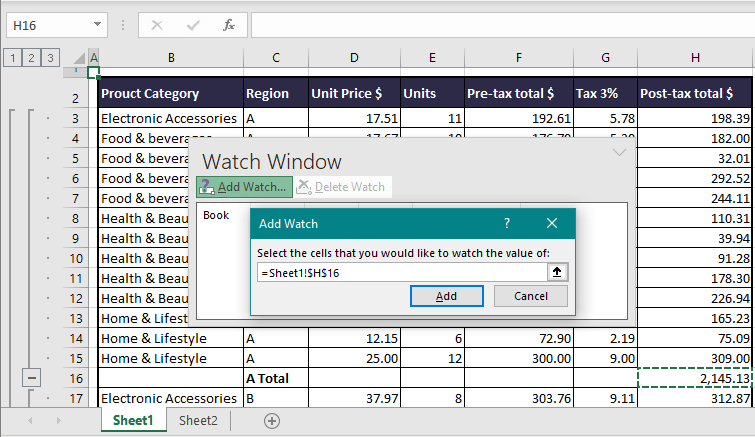Screen dimensions: 755x437
Task: Click the cell with tax value 9.11
Action: (605, 398)
